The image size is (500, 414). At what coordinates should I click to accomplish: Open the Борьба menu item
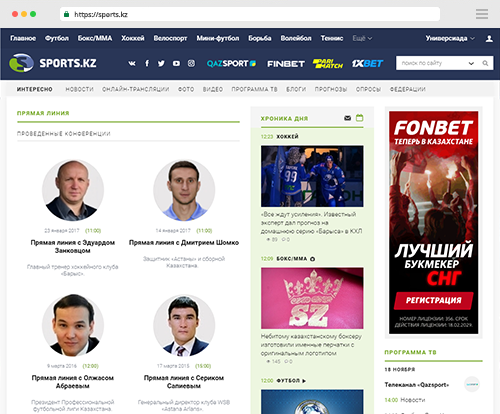click(x=260, y=38)
